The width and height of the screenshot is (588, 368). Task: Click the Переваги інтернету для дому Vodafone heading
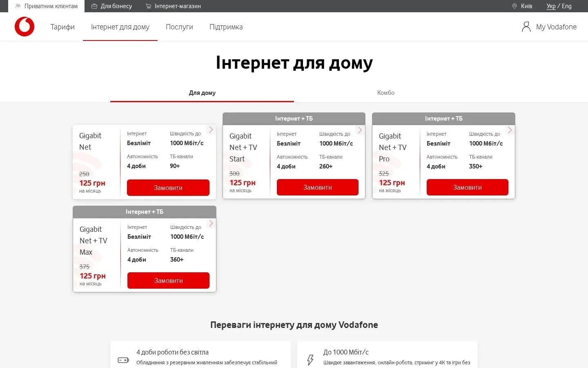(294, 325)
